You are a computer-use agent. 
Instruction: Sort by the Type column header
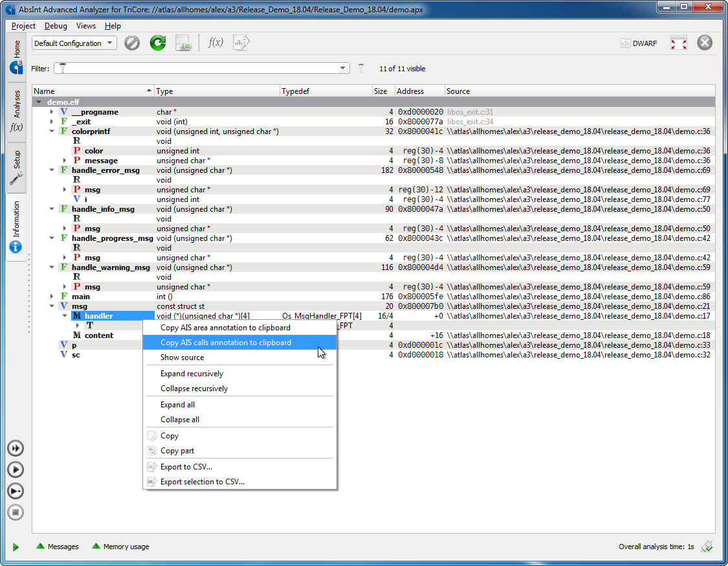217,91
